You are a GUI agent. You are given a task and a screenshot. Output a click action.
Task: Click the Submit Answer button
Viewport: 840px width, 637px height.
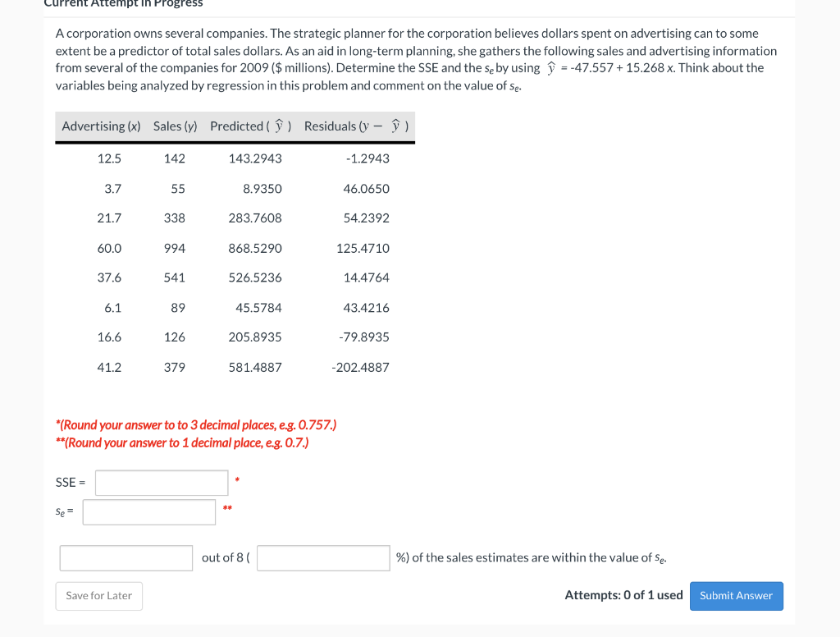click(x=736, y=596)
